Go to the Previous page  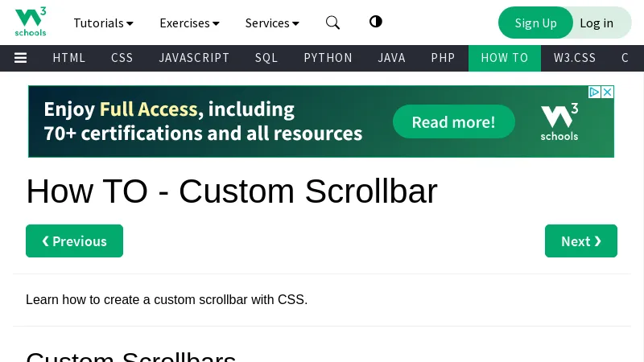click(74, 241)
